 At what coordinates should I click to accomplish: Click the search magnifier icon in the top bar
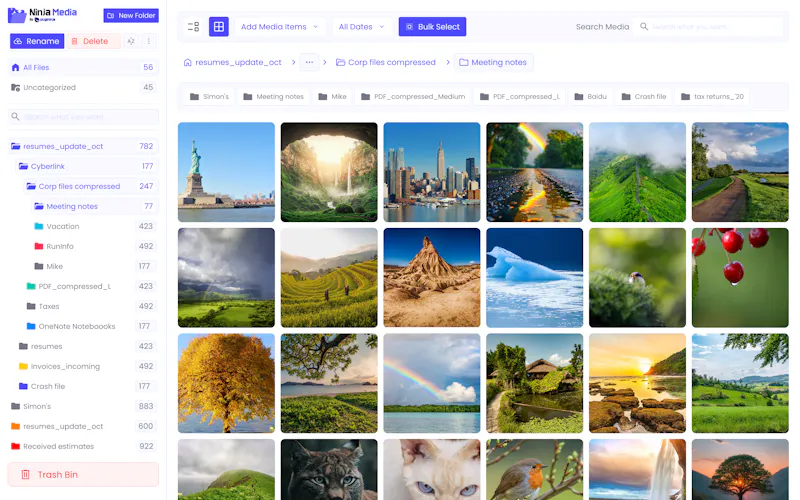(x=644, y=27)
